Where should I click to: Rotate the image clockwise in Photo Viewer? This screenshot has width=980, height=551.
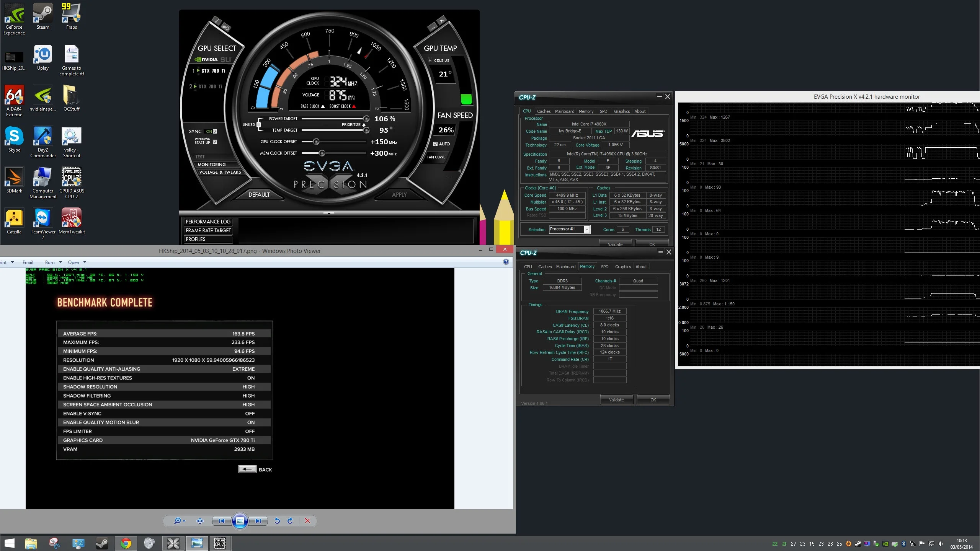tap(290, 521)
